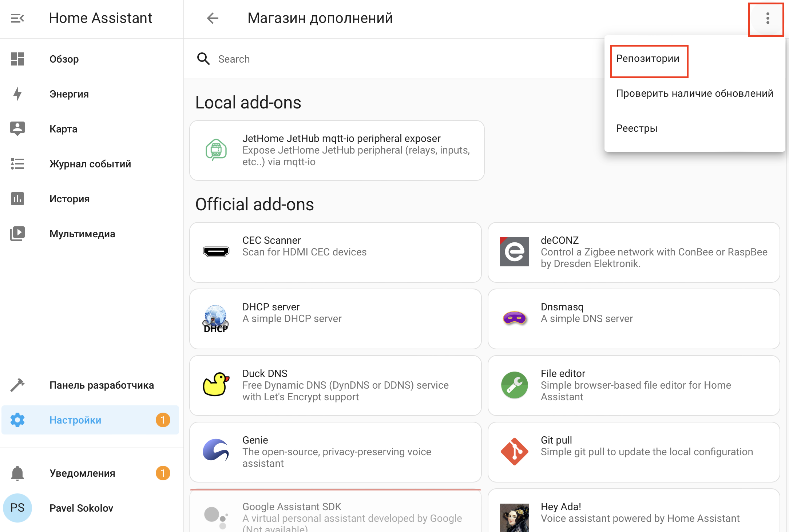Click the Search add-ons field
This screenshot has width=789, height=532.
pos(364,59)
